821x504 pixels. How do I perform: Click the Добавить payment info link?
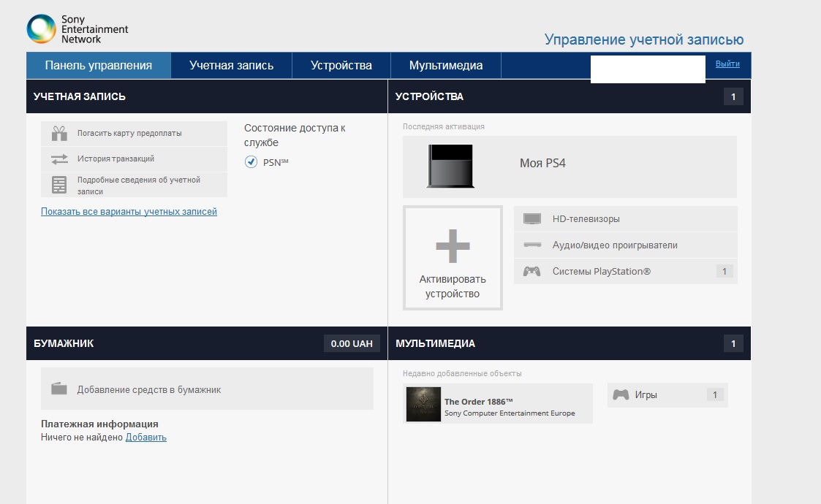(x=146, y=437)
